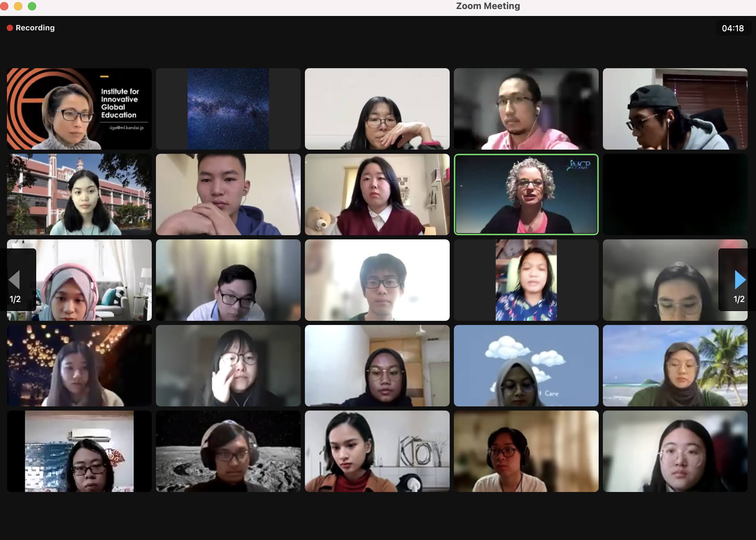Viewport: 756px width, 540px height.
Task: Select the tile with the beach palm background
Action: [675, 366]
